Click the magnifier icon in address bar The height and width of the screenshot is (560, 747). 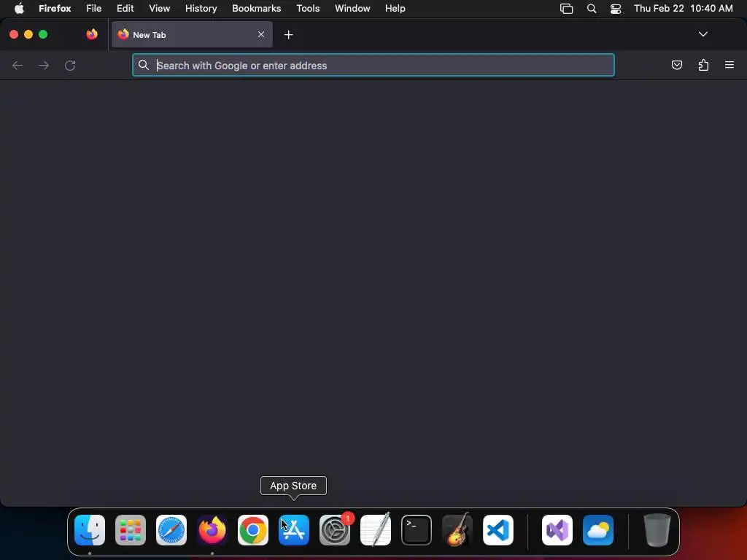(144, 65)
